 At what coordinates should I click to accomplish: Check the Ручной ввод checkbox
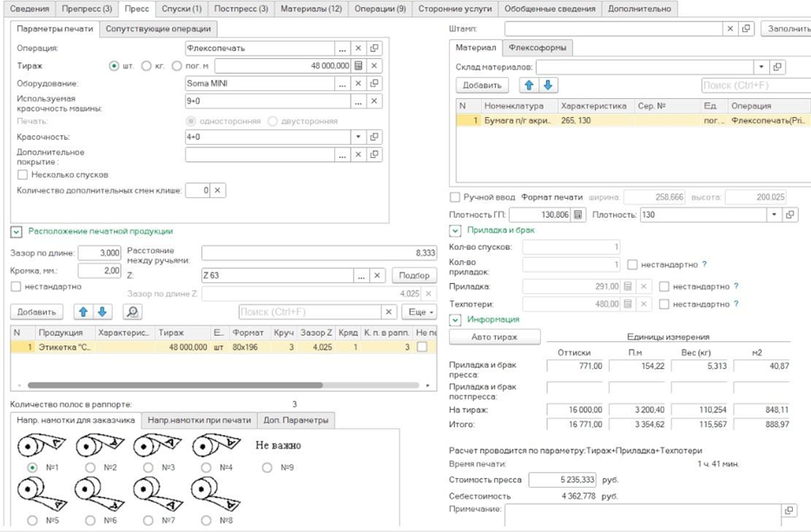(x=456, y=198)
